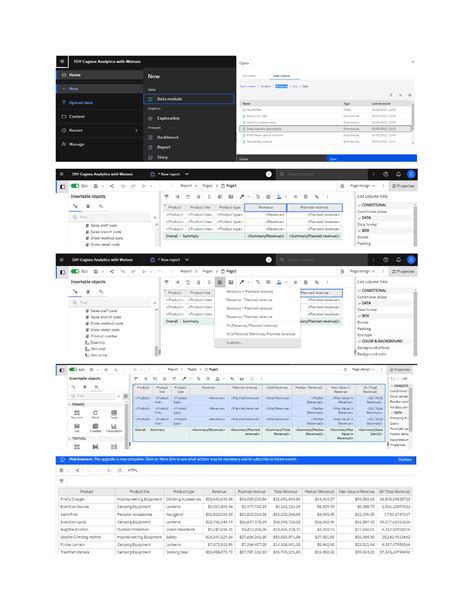The width and height of the screenshot is (474, 613).
Task: Toggle the Edit switch in third screenshot
Action: [75, 271]
